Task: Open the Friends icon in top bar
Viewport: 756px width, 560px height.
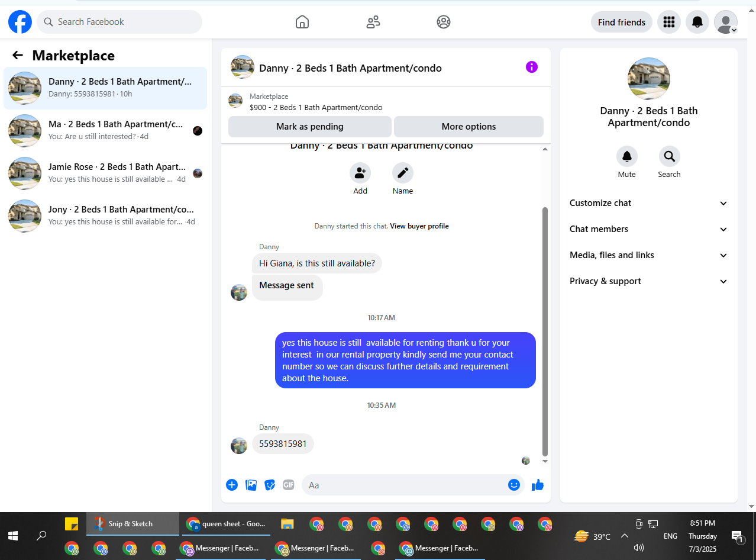Action: click(373, 22)
